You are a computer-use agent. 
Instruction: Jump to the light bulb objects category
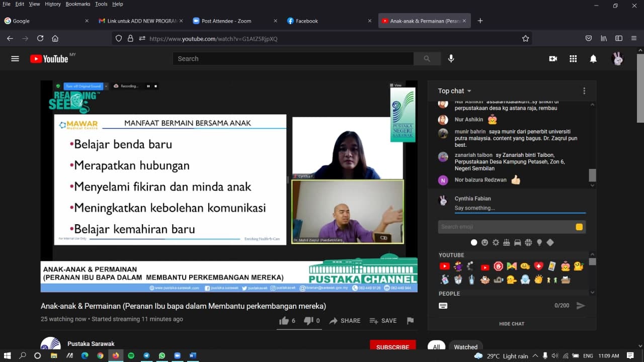[x=539, y=242]
